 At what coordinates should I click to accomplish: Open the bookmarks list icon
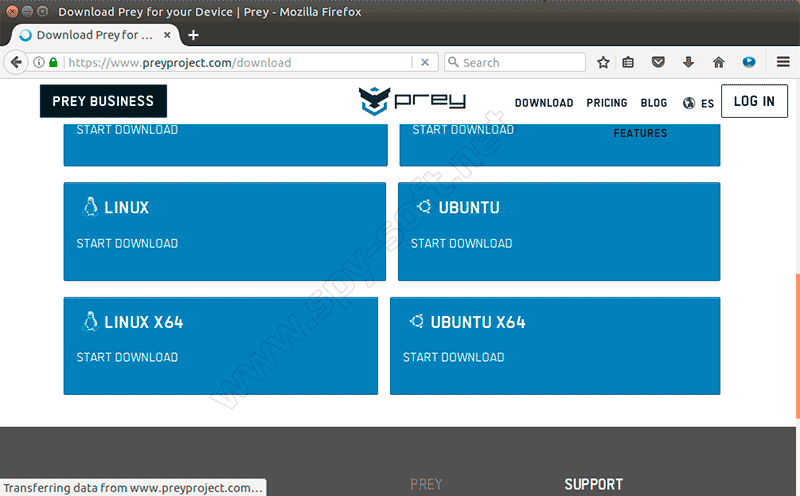click(628, 62)
